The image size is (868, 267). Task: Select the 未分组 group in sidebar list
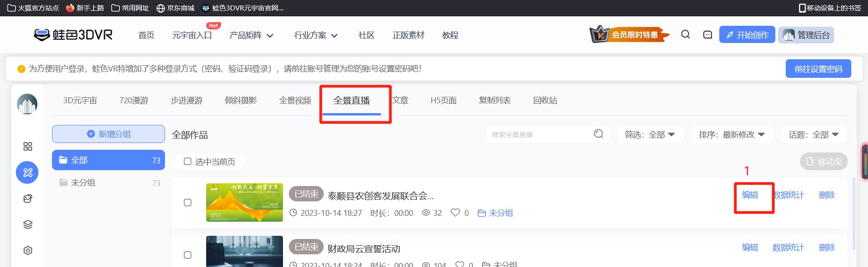pyautogui.click(x=108, y=183)
